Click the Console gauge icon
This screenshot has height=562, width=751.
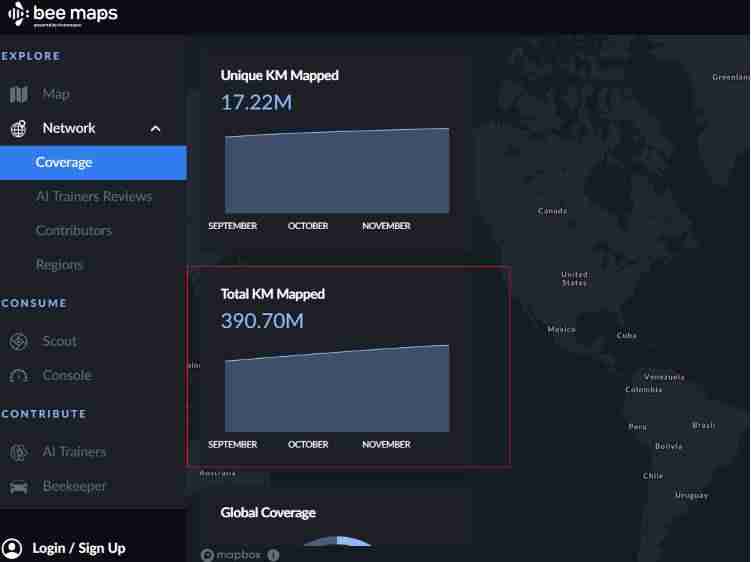pos(19,376)
